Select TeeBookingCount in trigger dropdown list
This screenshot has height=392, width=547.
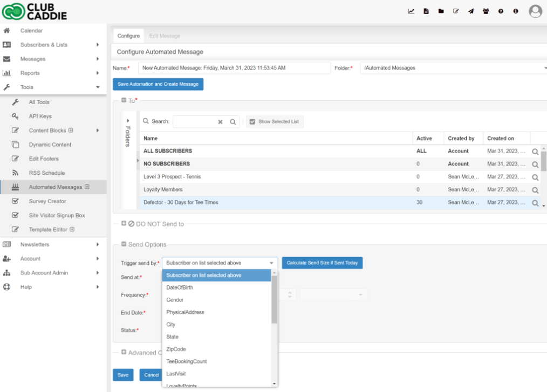click(217, 362)
